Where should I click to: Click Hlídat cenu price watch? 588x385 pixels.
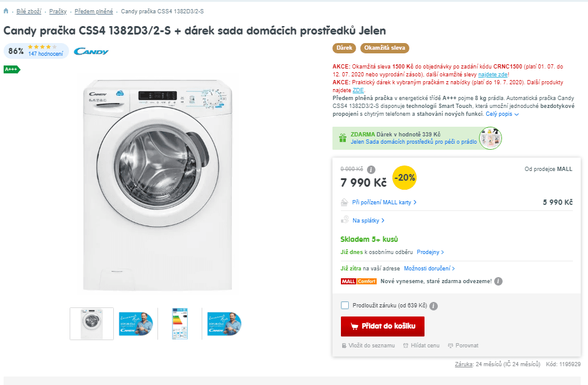421,346
